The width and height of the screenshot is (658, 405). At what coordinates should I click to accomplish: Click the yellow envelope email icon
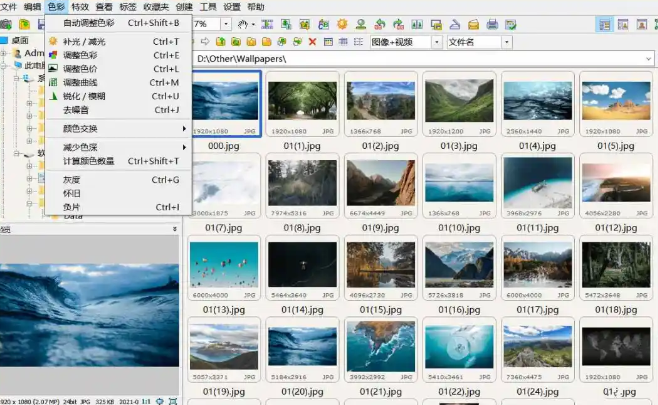pos(473,24)
